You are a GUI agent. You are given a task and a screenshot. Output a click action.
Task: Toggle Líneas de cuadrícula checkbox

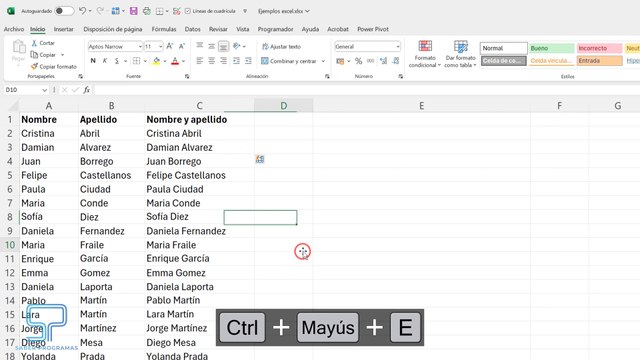point(188,11)
